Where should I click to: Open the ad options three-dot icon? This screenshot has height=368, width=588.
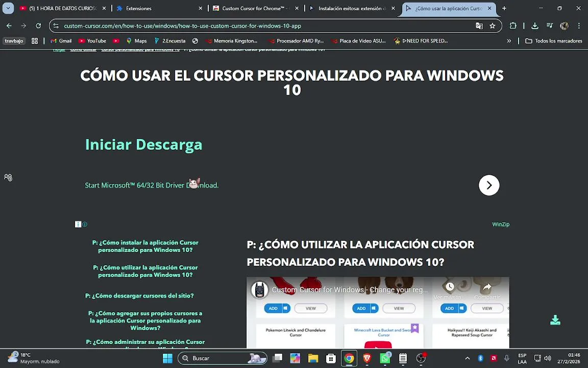tap(78, 224)
